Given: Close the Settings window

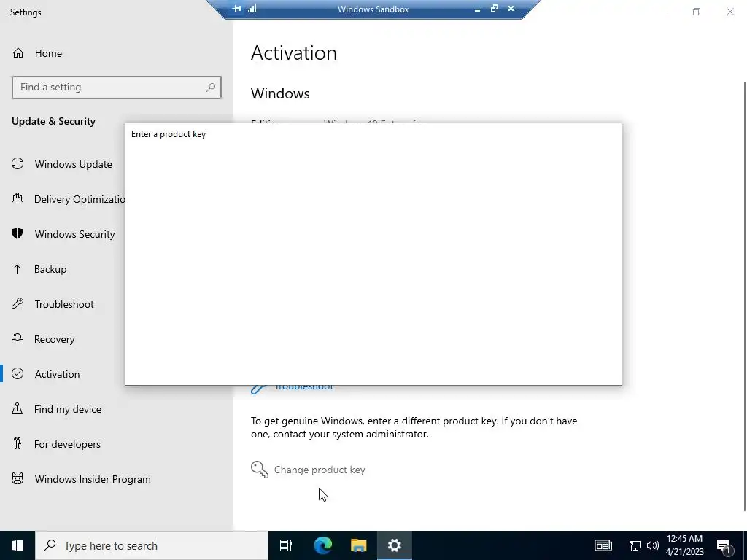Looking at the screenshot, I should point(729,12).
